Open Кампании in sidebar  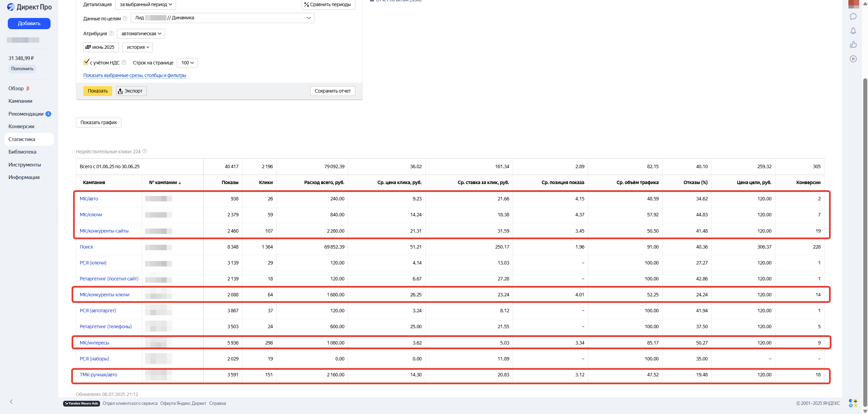point(20,101)
